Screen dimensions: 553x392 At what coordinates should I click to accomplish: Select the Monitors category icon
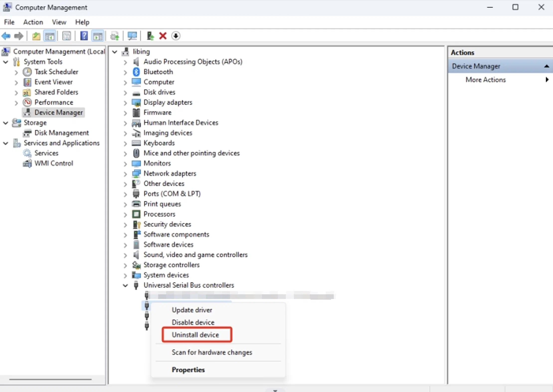pos(136,163)
